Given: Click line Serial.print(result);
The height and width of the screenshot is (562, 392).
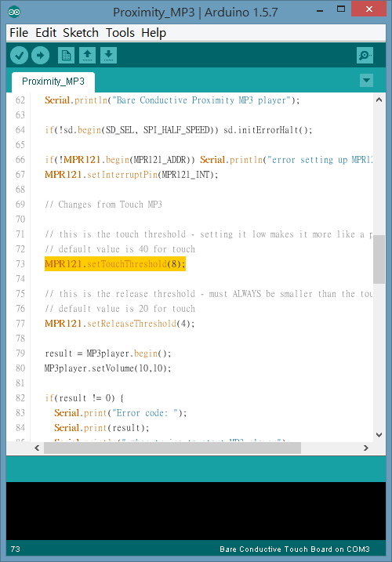Looking at the screenshot, I should (x=101, y=428).
